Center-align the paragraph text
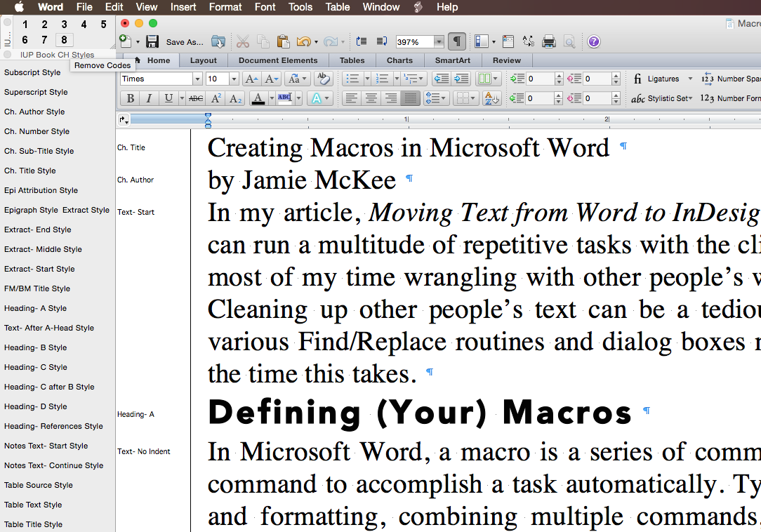Screen dimensions: 761x532 [x=371, y=98]
